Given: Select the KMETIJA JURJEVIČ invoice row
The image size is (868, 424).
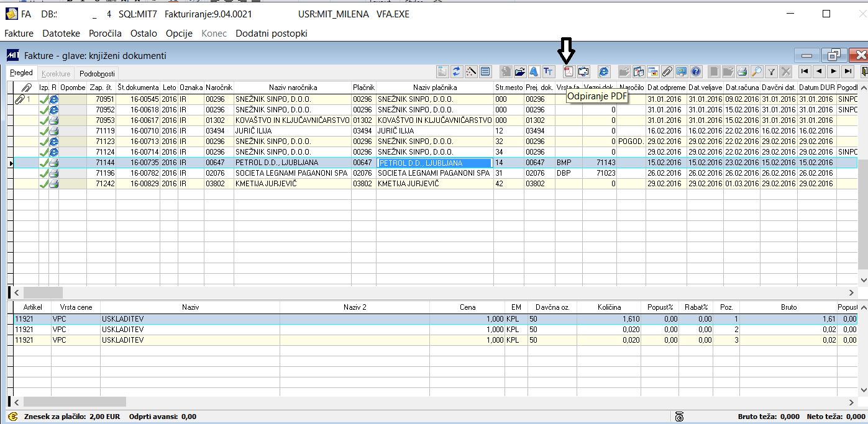Looking at the screenshot, I should [435, 184].
